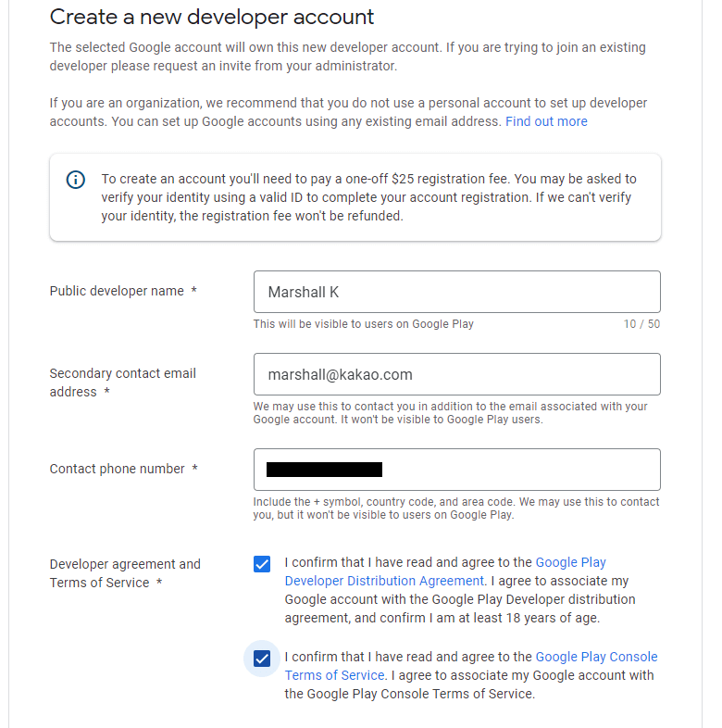Click the phone hint about + symbol and country code
722x728 pixels.
[x=456, y=508]
